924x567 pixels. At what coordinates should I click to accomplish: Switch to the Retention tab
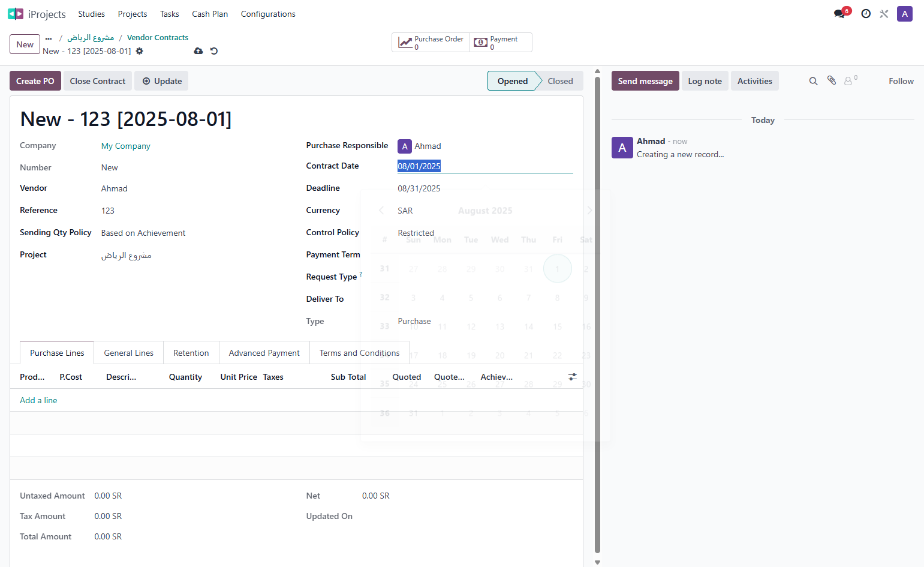(191, 353)
